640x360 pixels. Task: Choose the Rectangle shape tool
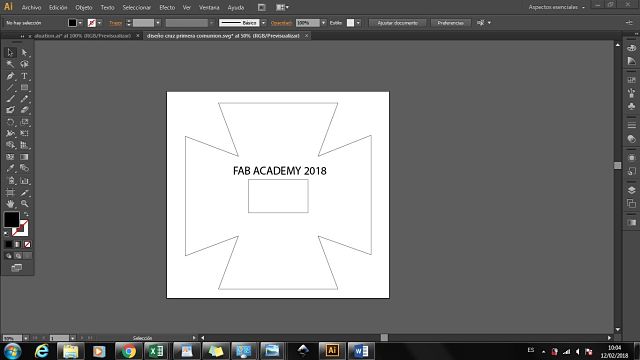pos(24,87)
